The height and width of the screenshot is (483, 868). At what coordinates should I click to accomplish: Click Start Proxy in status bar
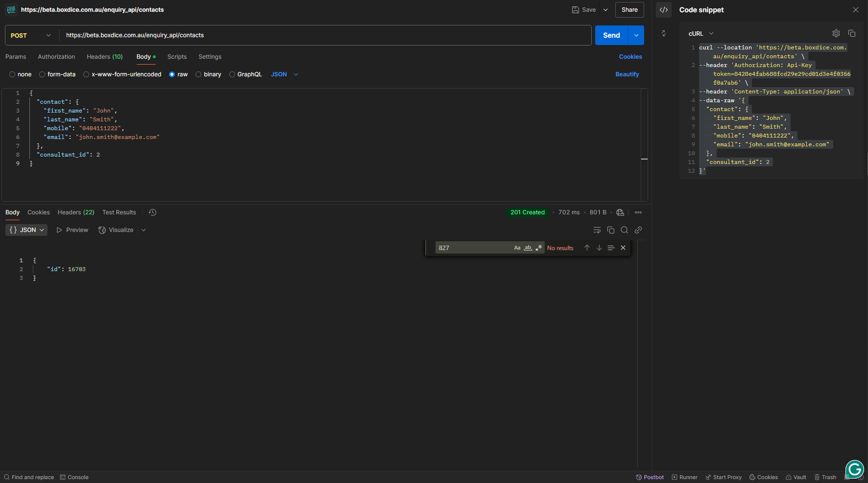[x=723, y=477]
